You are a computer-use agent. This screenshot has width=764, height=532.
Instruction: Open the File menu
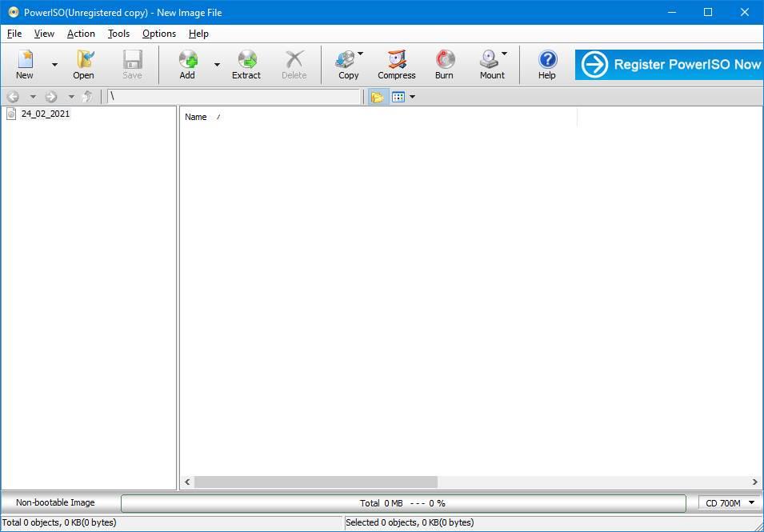14,34
